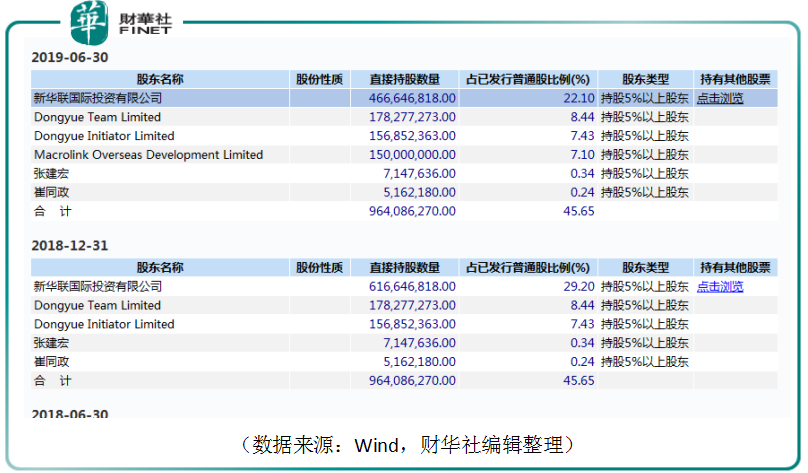Select the 2019-06-30 date heading
The image size is (808, 473).
point(70,57)
